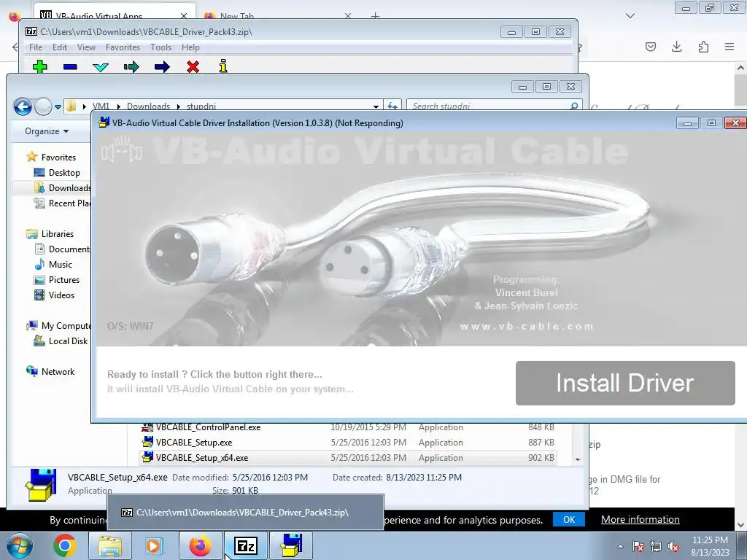
Task: Open the Firefox list all tabs chevron
Action: coord(630,16)
